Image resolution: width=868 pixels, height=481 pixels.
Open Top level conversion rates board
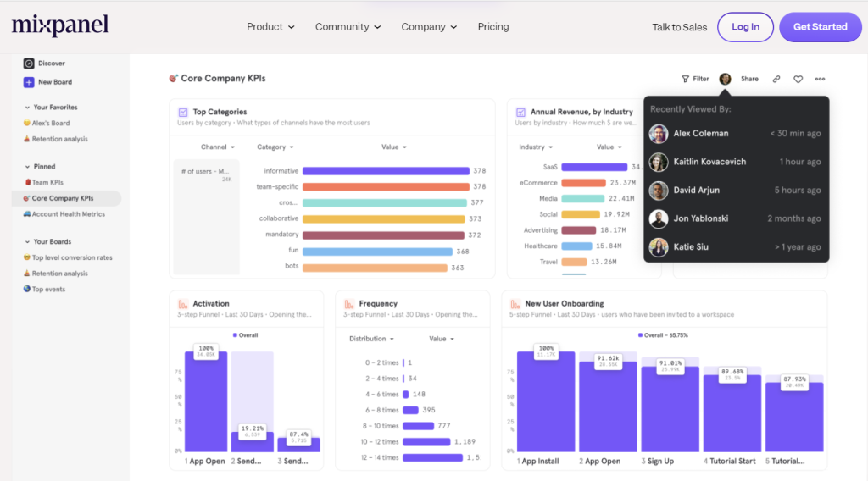(x=68, y=257)
